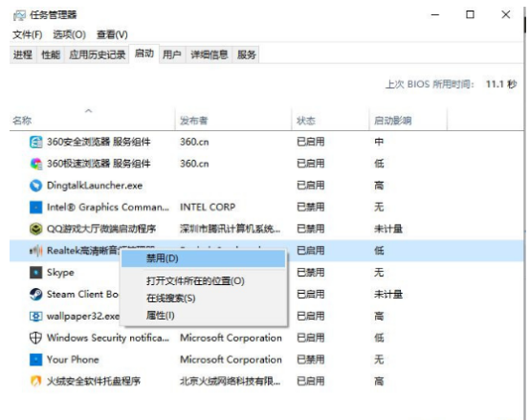Click the Windows Security notification shield icon
Viewport: 530px width, 420px height.
pyautogui.click(x=35, y=338)
